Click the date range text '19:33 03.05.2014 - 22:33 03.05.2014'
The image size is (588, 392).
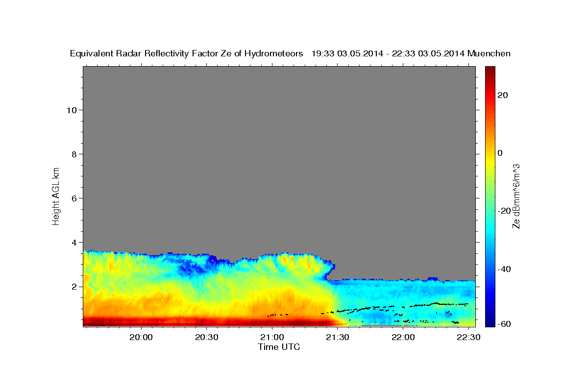tap(388, 53)
